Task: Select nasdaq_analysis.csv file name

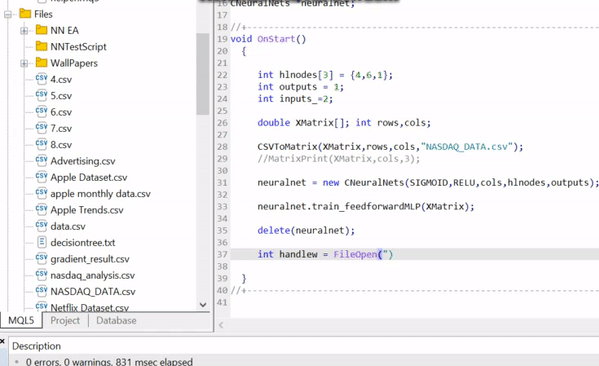Action: point(93,275)
